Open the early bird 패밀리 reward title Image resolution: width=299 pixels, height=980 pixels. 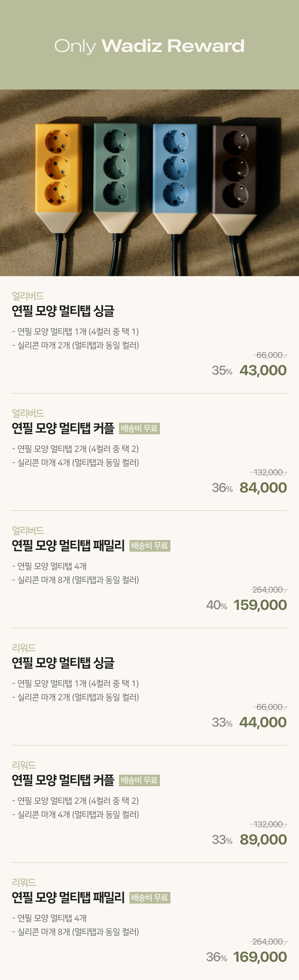[68, 546]
